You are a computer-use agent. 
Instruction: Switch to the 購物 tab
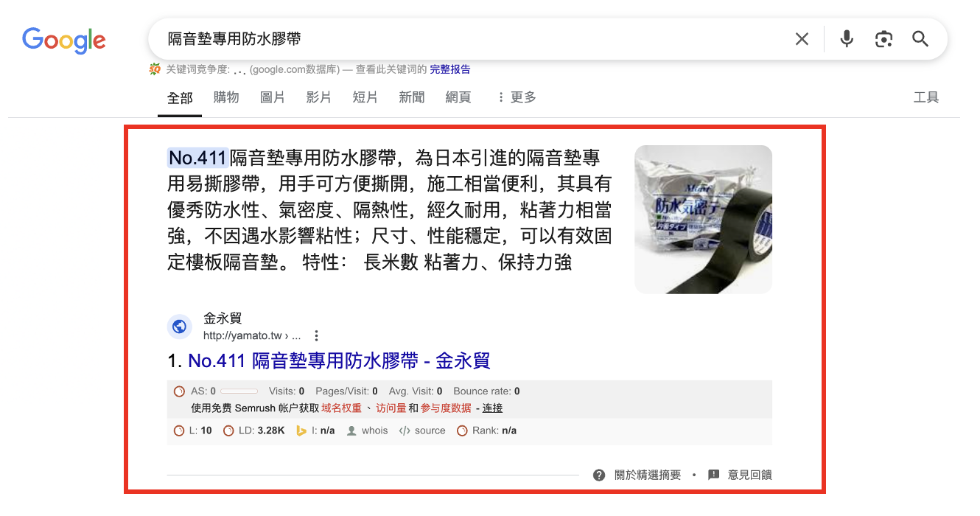click(x=226, y=97)
